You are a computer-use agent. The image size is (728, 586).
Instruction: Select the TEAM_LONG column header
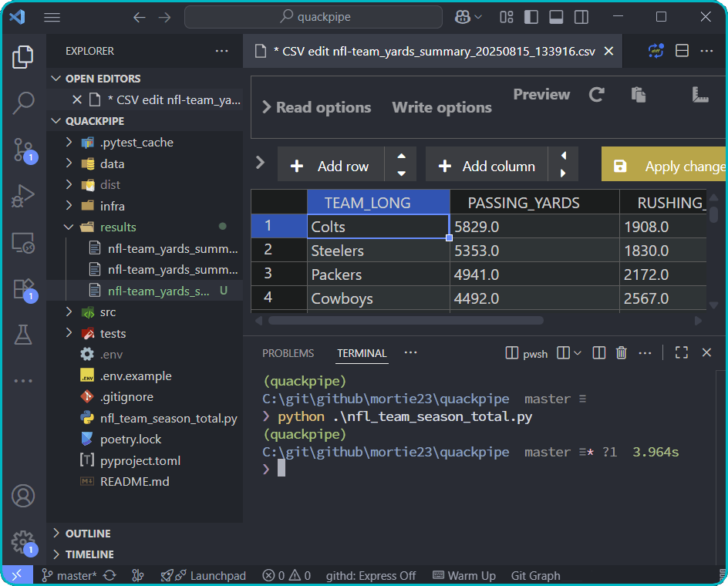[379, 203]
